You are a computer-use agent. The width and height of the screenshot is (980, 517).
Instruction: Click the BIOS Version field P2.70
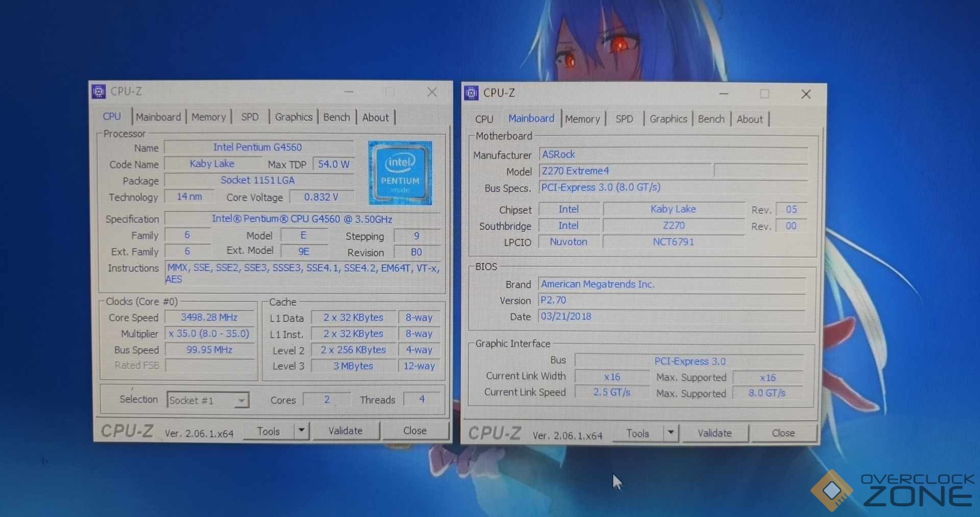(671, 300)
